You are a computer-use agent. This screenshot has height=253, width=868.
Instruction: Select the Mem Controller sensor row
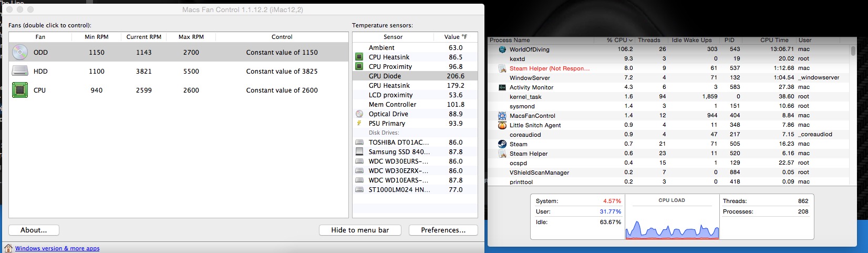415,104
